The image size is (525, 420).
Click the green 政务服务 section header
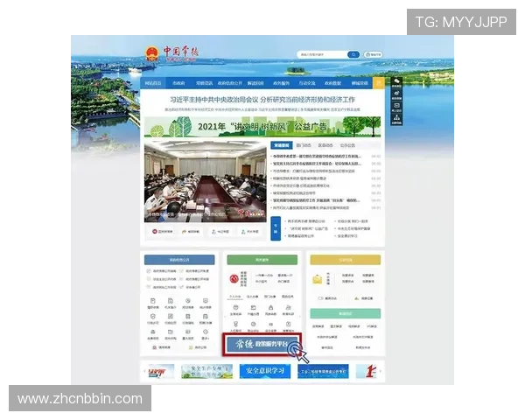(x=262, y=260)
